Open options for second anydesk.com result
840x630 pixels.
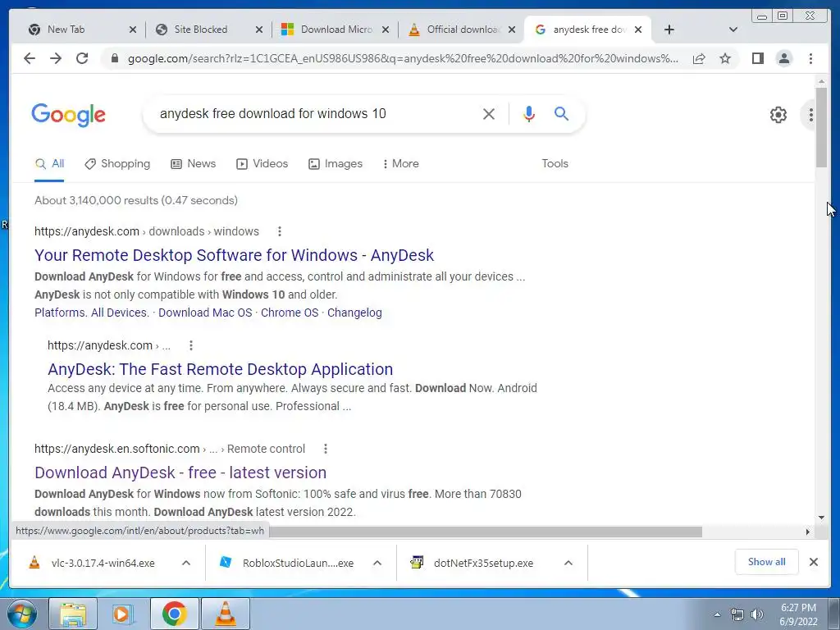[x=190, y=345]
